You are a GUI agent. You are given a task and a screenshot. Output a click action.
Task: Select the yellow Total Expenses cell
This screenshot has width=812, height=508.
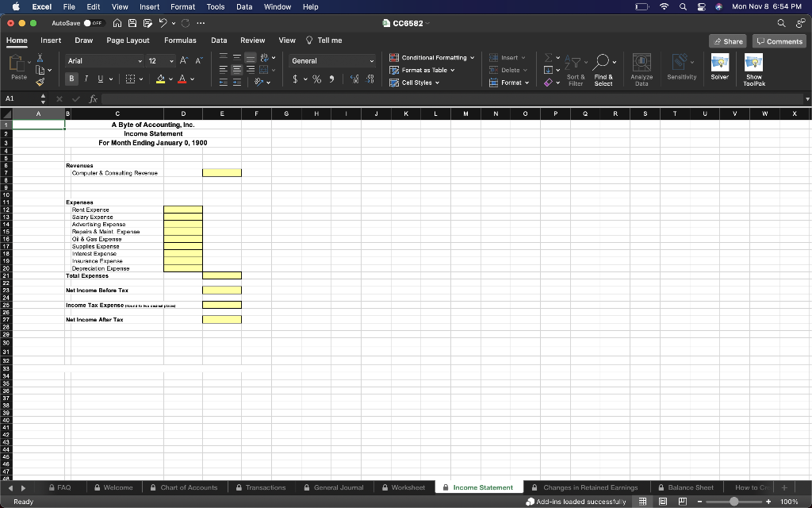coord(222,275)
